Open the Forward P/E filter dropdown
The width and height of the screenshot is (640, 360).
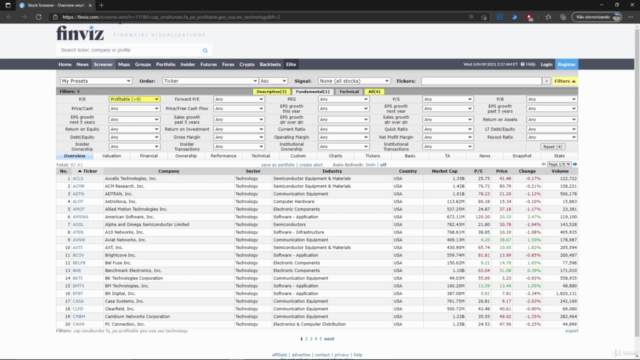[239, 99]
